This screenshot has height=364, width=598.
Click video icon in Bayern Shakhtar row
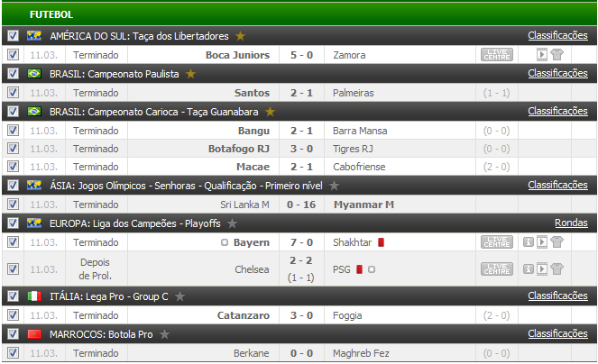(x=541, y=242)
